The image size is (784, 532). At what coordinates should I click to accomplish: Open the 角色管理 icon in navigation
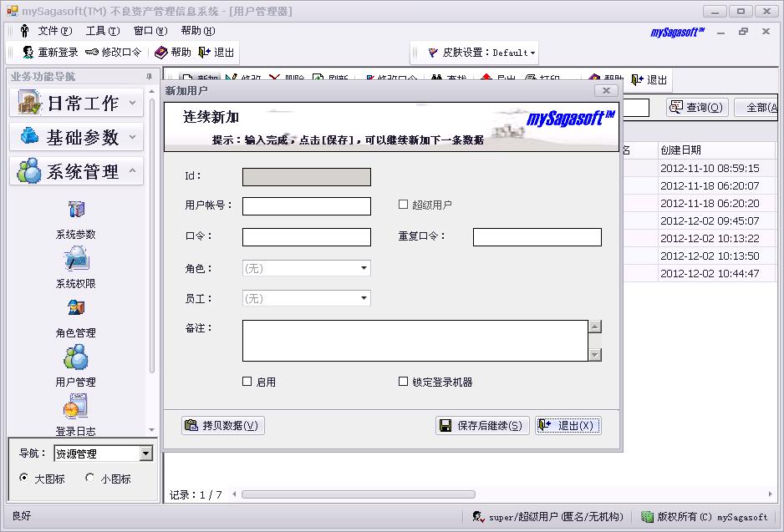click(76, 307)
